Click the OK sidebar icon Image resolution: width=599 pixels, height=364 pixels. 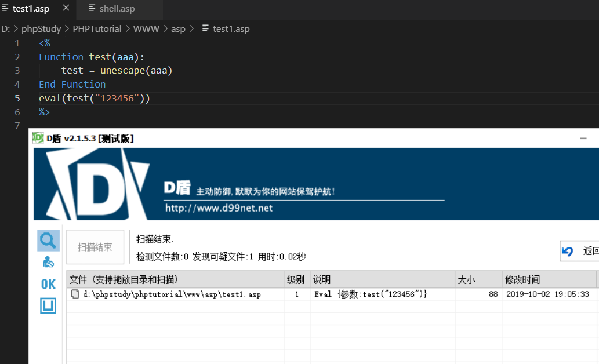pyautogui.click(x=48, y=284)
